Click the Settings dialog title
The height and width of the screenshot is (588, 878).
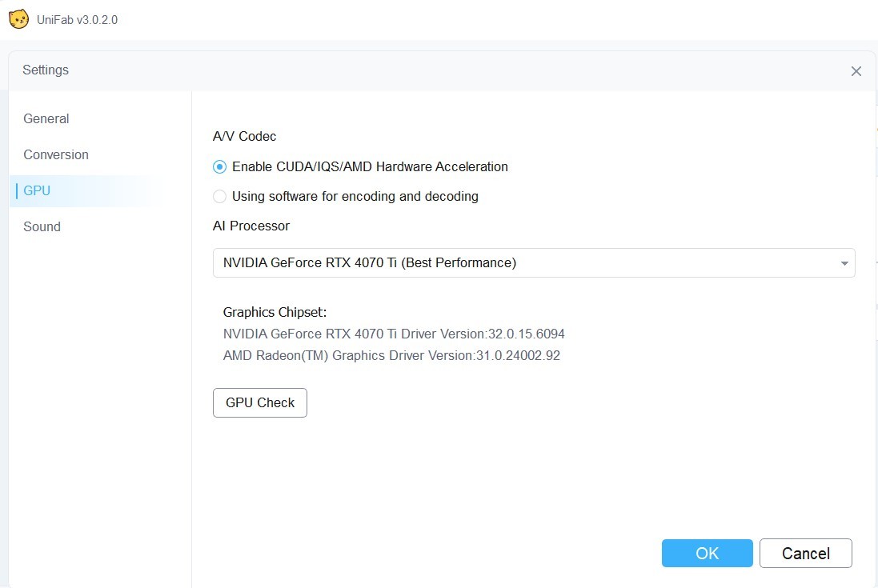tap(46, 70)
